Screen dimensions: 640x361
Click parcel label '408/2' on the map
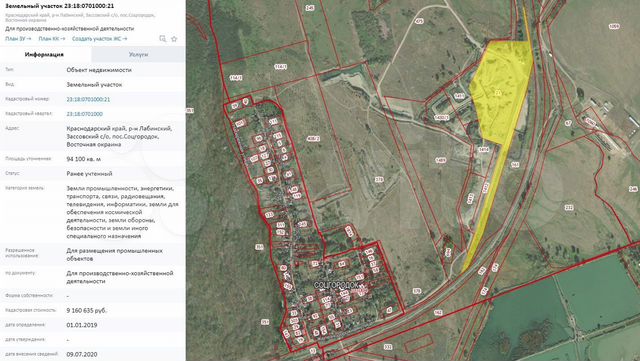click(x=313, y=139)
